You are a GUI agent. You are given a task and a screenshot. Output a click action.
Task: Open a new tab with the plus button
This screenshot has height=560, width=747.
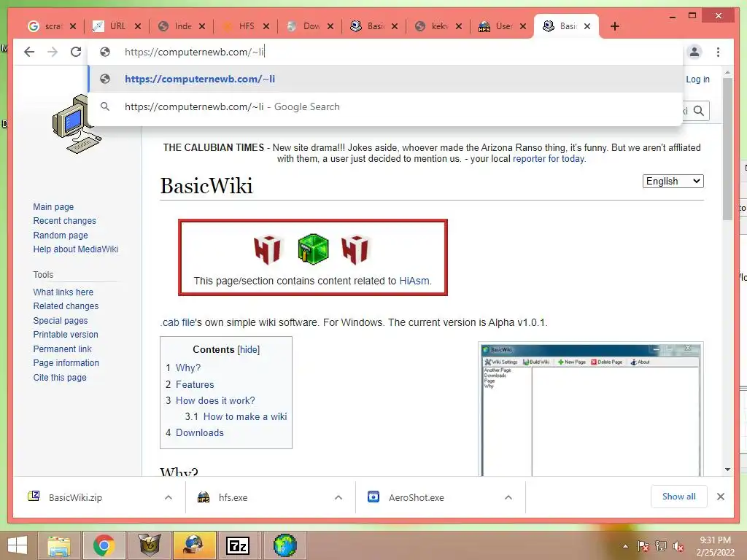coord(614,26)
